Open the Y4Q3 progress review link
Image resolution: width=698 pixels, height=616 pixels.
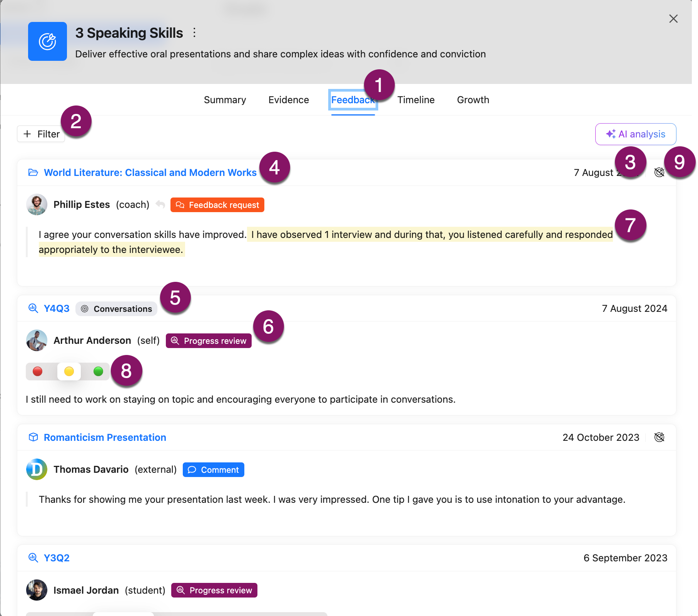[57, 308]
